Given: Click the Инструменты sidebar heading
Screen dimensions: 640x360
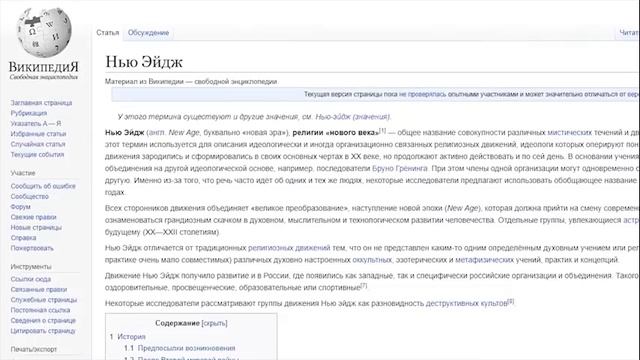Looking at the screenshot, I should click(31, 267).
